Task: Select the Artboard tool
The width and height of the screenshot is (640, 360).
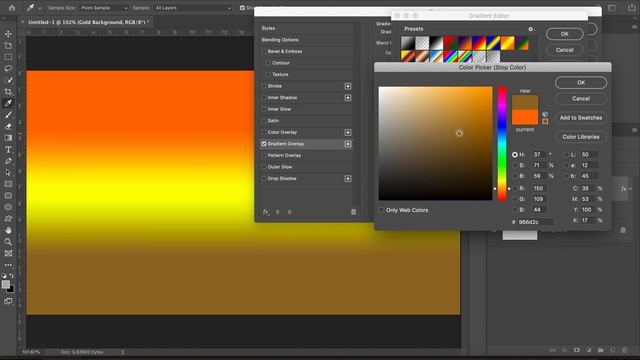Action: click(8, 45)
